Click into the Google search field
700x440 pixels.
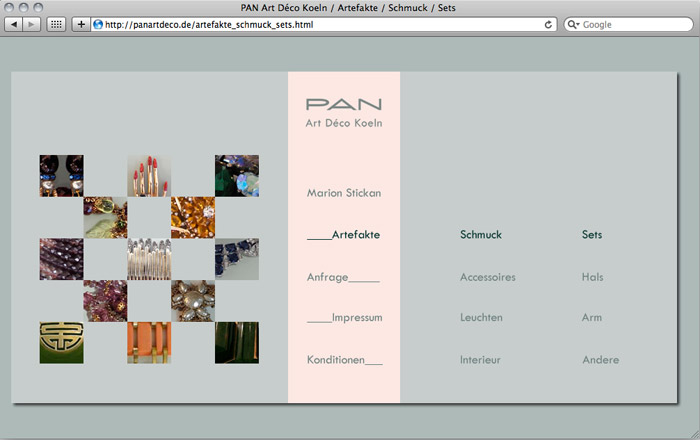629,25
